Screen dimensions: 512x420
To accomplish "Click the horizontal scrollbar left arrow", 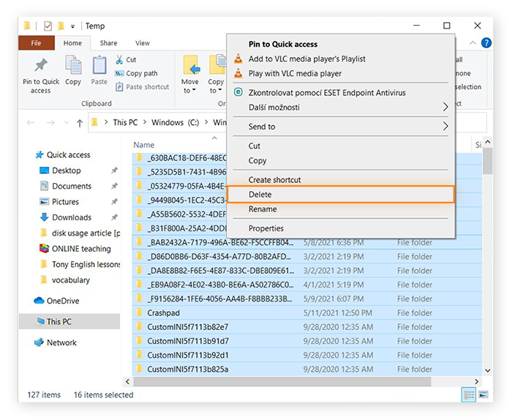I will (128, 381).
